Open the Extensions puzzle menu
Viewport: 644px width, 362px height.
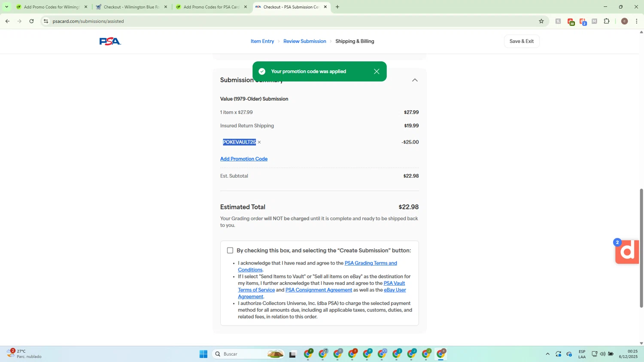click(607, 21)
